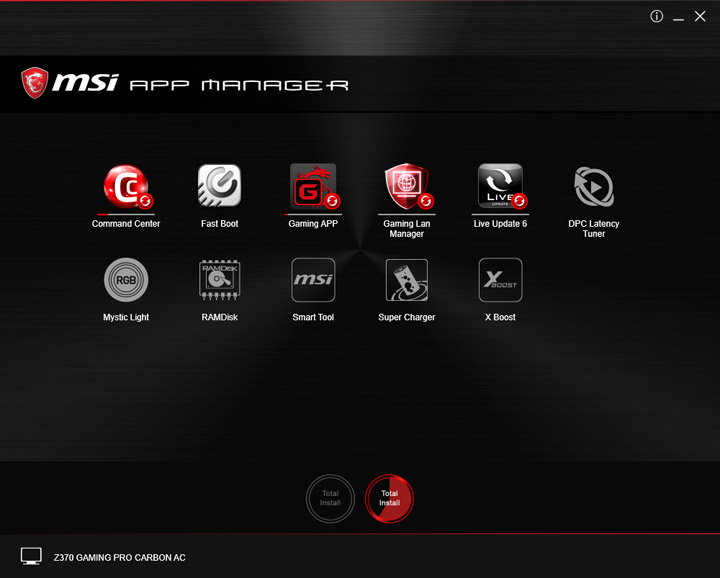Viewport: 720px width, 578px height.
Task: Click the Live Update 6 icon
Action: 500,185
